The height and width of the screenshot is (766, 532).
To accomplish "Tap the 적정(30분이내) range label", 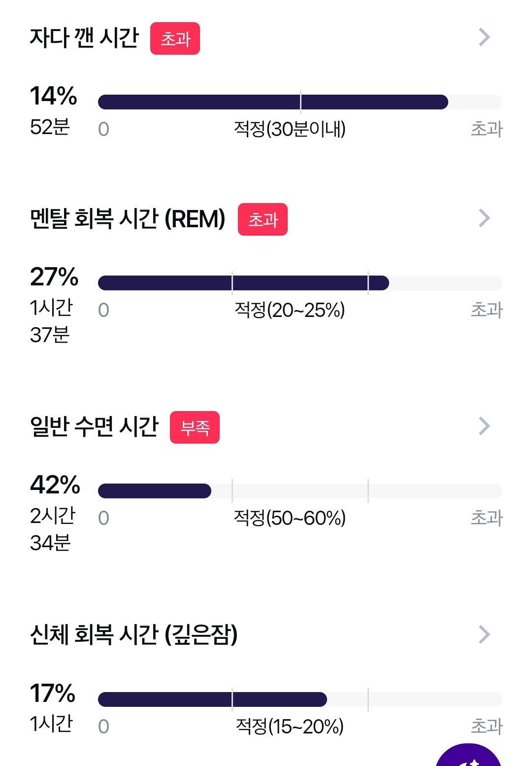I will tap(290, 129).
